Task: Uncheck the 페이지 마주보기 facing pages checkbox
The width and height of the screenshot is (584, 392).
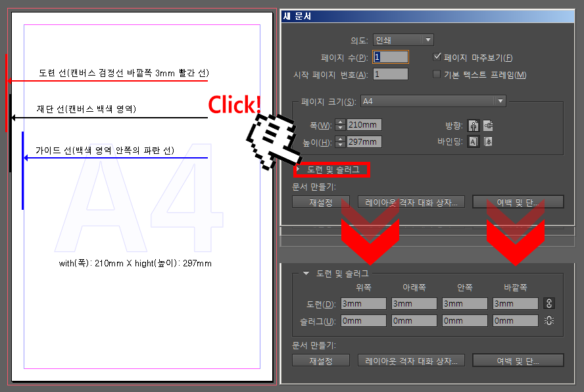Action: tap(437, 57)
